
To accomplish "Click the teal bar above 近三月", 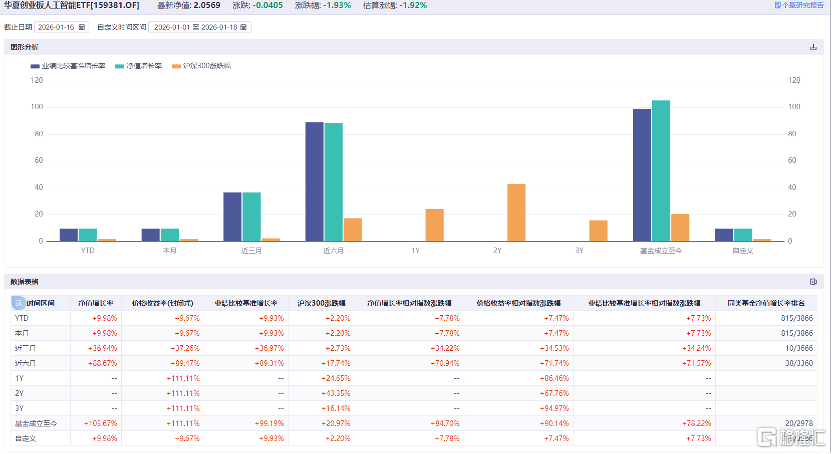I will [252, 217].
